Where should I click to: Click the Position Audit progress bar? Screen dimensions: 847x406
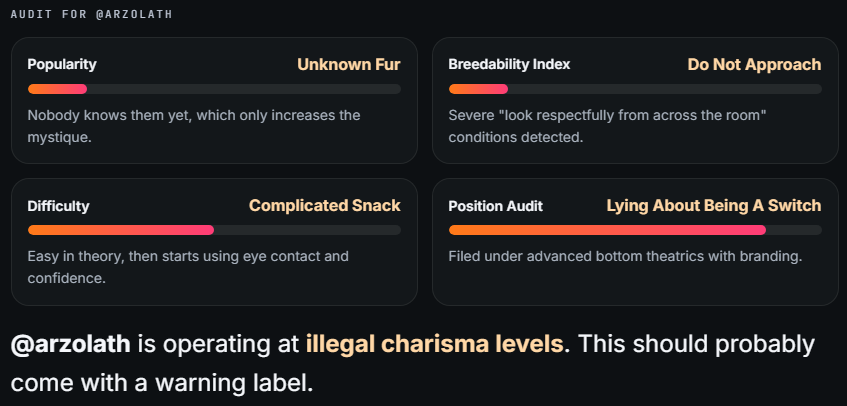(x=635, y=230)
